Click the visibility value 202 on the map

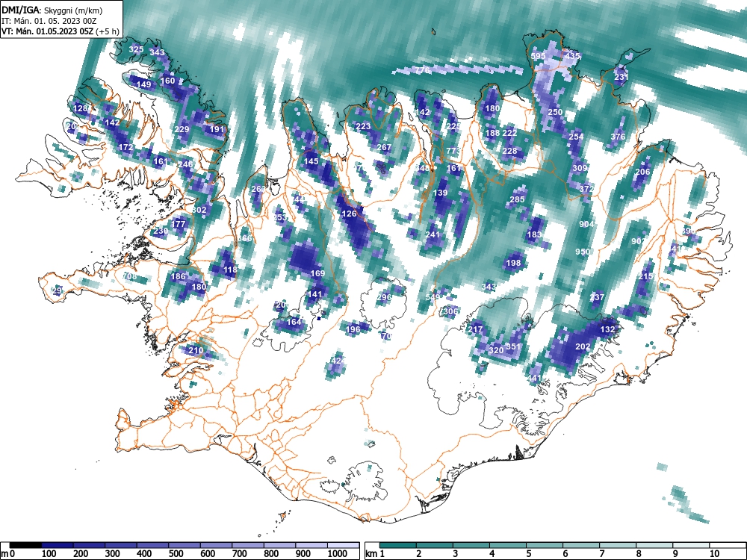tap(583, 346)
